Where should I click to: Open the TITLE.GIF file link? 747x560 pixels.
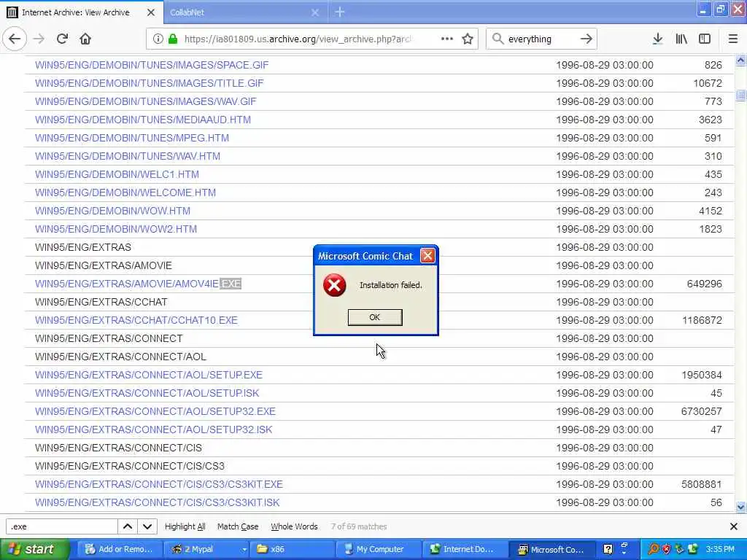click(x=149, y=83)
